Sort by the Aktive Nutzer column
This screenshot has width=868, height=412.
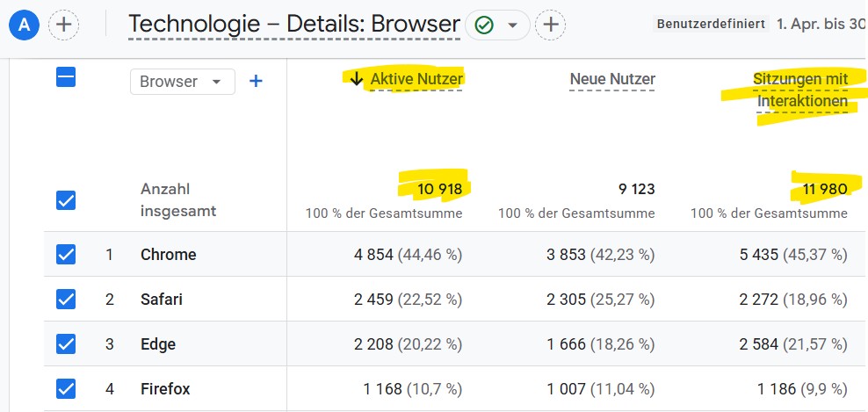point(416,80)
